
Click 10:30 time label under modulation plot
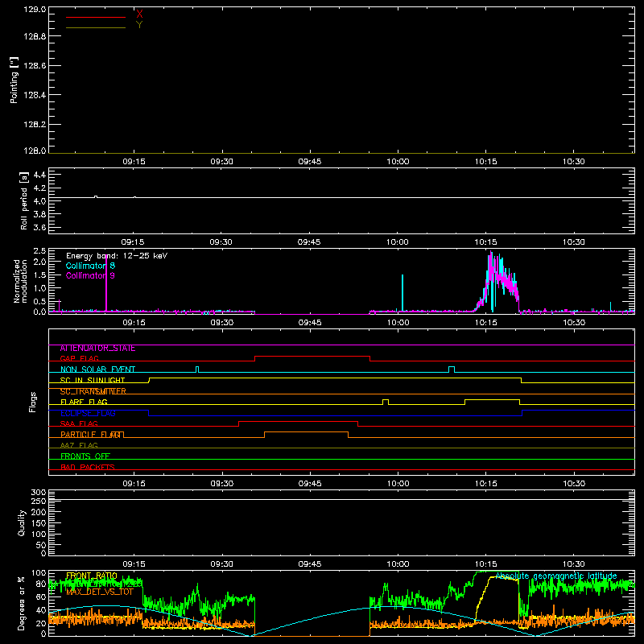pyautogui.click(x=574, y=323)
